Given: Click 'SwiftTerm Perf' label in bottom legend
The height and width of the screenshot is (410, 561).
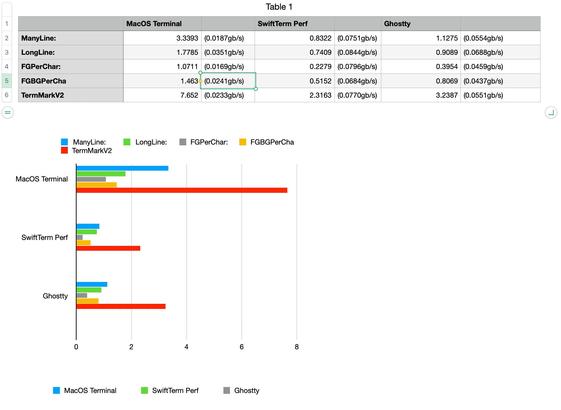Looking at the screenshot, I should pos(175,390).
